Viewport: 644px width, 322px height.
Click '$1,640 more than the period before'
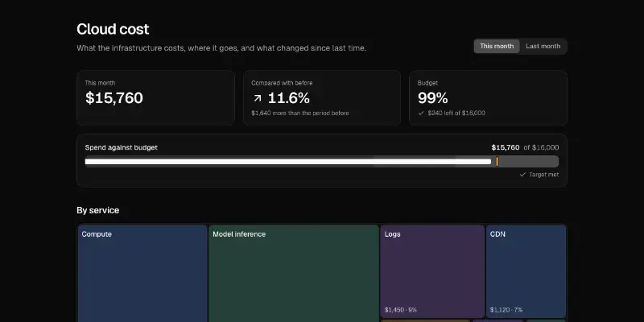[x=300, y=113]
